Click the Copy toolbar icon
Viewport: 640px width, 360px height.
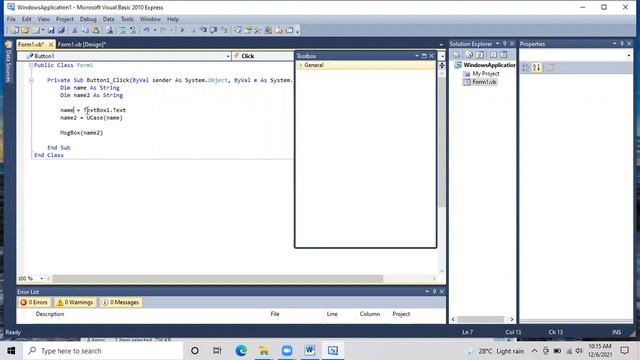point(85,30)
